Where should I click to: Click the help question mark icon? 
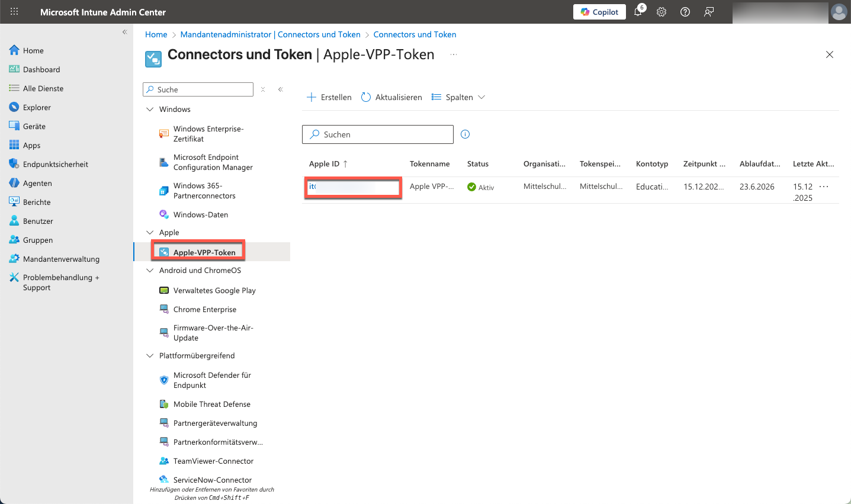point(685,12)
